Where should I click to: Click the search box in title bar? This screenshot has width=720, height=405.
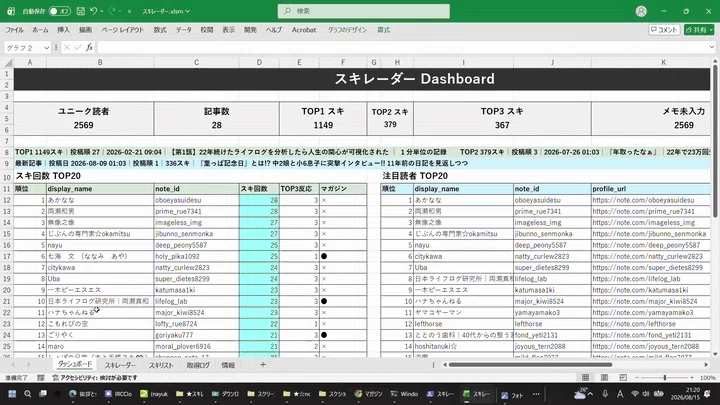coord(364,11)
